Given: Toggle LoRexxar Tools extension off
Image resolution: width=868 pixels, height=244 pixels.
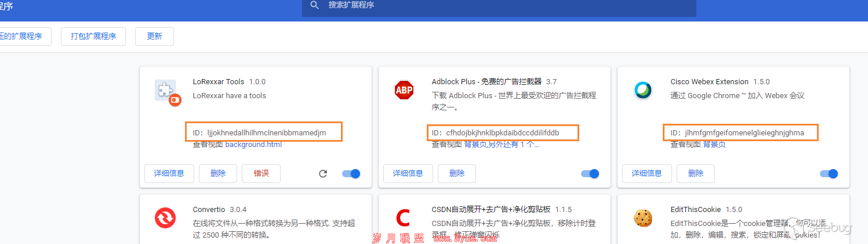Looking at the screenshot, I should point(351,174).
